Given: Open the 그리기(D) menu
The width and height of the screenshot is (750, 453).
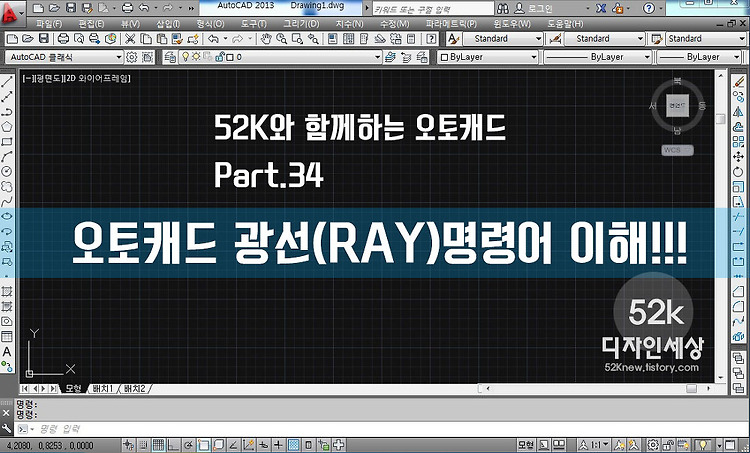Looking at the screenshot, I should (x=301, y=23).
